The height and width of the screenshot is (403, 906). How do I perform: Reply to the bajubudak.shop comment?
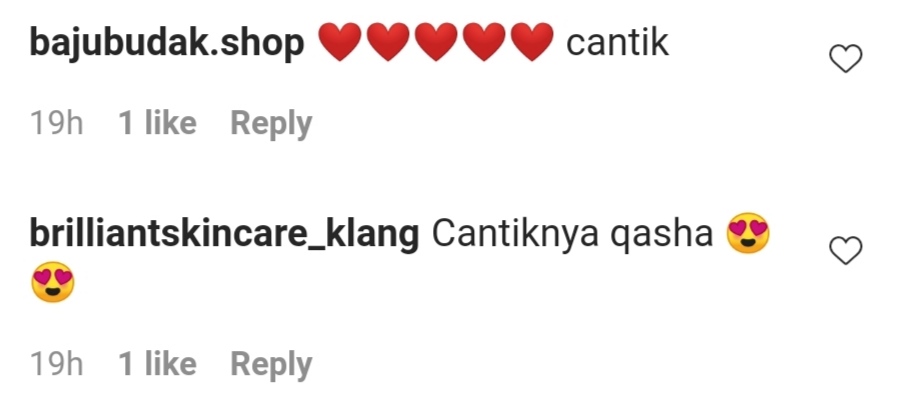pyautogui.click(x=271, y=124)
